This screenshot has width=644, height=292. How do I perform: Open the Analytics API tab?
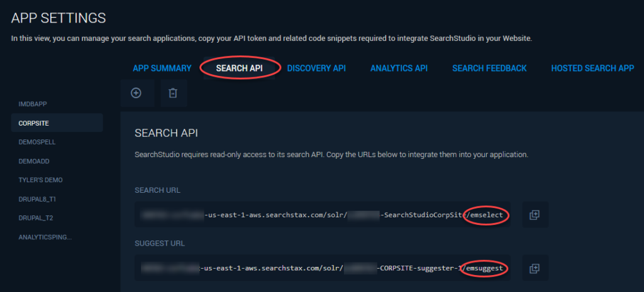[x=399, y=68]
